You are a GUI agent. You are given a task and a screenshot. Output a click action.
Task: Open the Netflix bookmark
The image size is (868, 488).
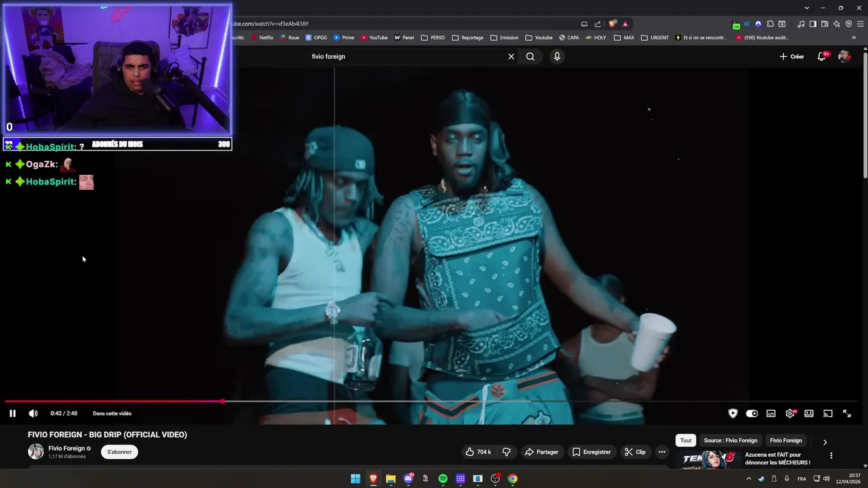pyautogui.click(x=262, y=38)
